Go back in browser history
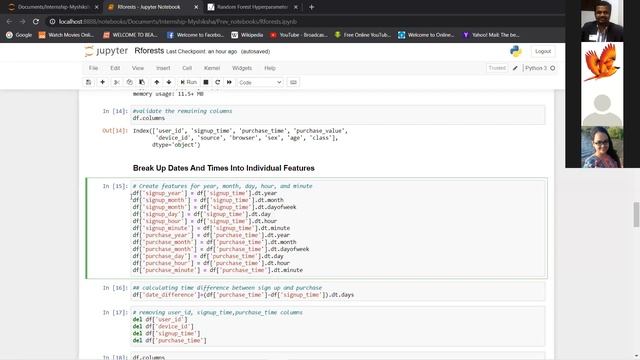This screenshot has width=640, height=360. [9, 21]
